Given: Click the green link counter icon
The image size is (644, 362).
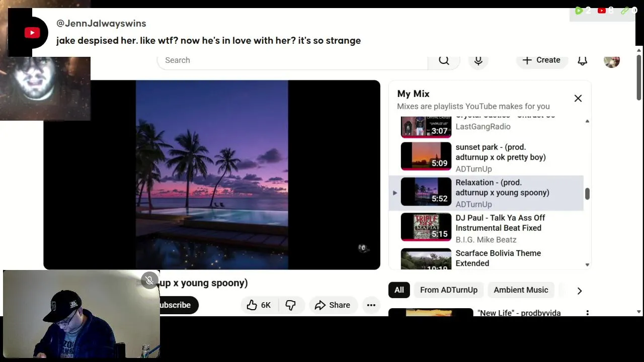Looking at the screenshot, I should pyautogui.click(x=625, y=11).
